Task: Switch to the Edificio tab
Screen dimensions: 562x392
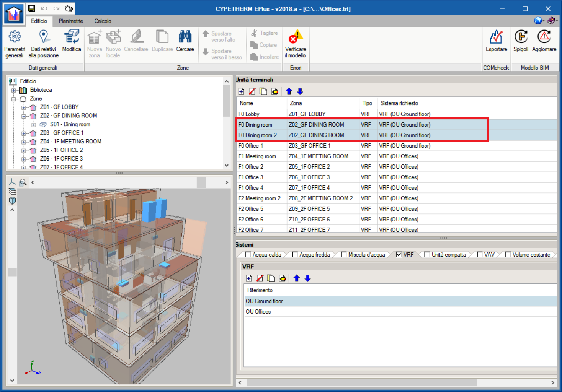Action: tap(39, 21)
